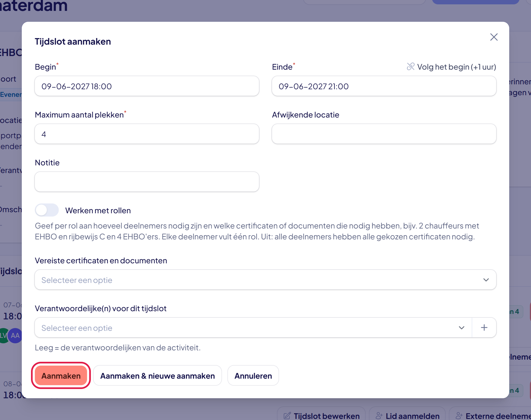Expand the certificaten dropdown chevron
This screenshot has width=531, height=420.
(486, 280)
